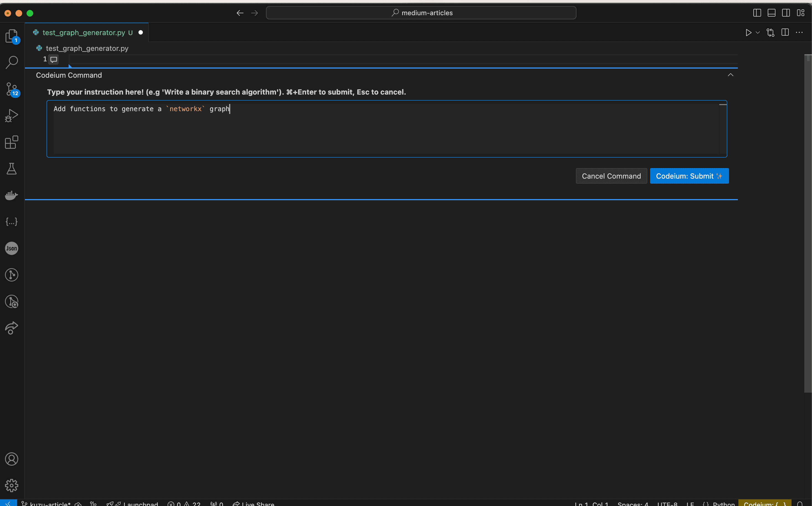This screenshot has width=812, height=506.
Task: Open the Accounts menu icon
Action: pyautogui.click(x=12, y=459)
